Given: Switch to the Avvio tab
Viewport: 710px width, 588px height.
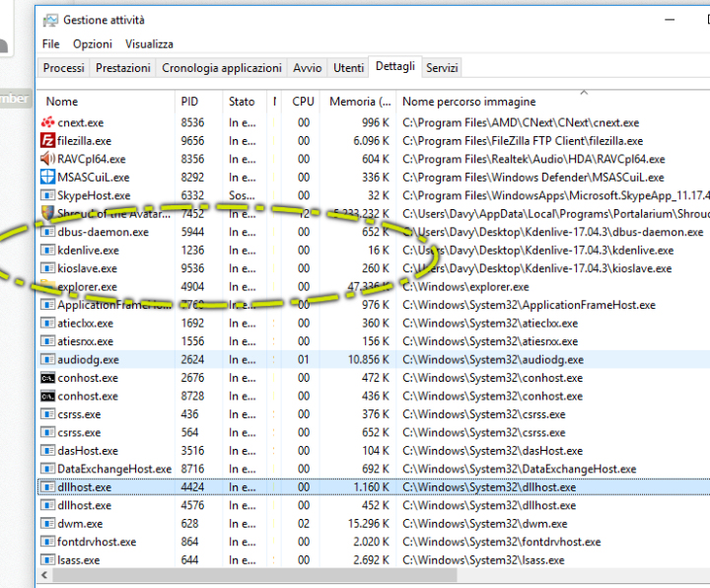Looking at the screenshot, I should pyautogui.click(x=307, y=68).
